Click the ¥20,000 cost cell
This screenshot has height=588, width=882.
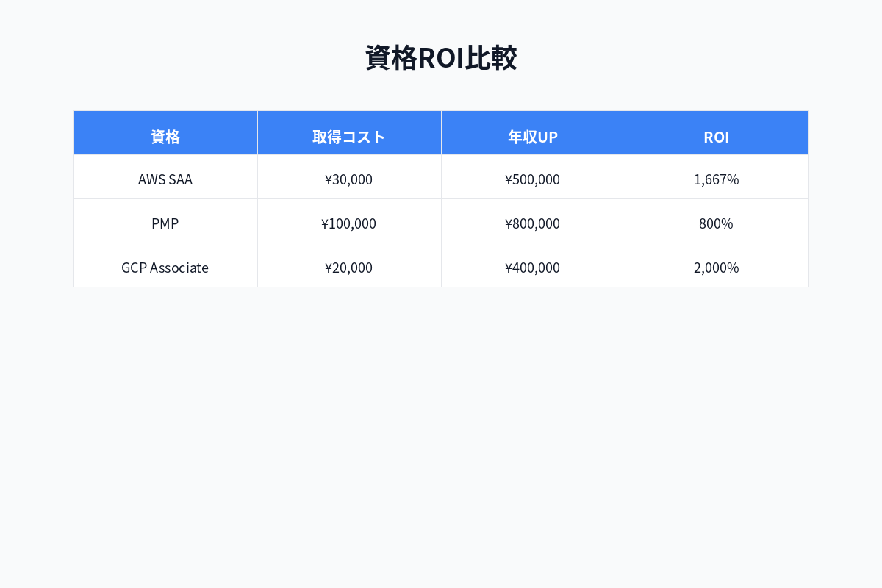[x=349, y=267]
